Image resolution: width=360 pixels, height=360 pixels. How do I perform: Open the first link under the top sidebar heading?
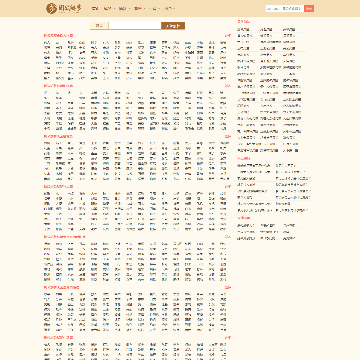[x=243, y=29]
